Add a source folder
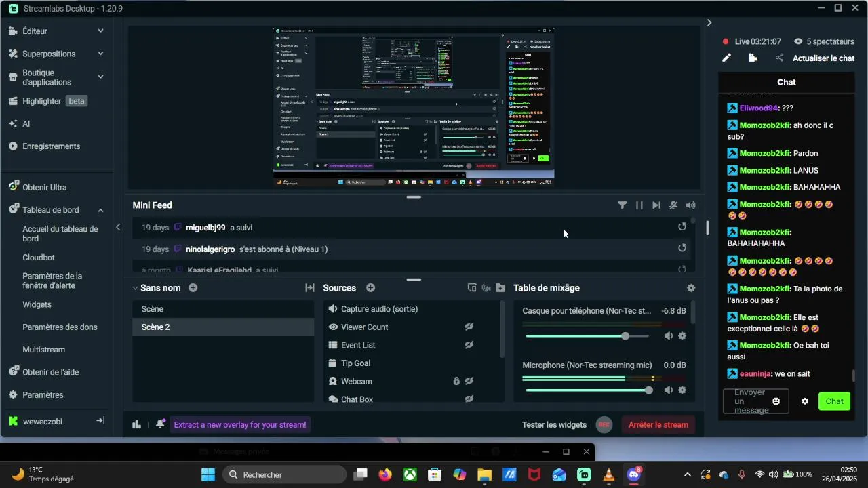 [x=500, y=288]
